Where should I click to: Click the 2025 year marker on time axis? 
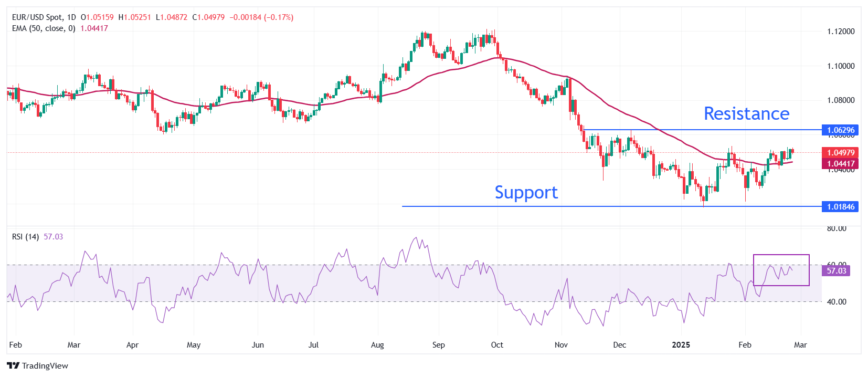pyautogui.click(x=681, y=345)
